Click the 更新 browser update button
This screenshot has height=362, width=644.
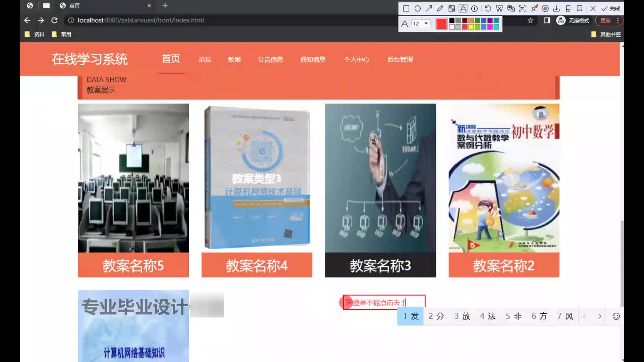coord(605,20)
